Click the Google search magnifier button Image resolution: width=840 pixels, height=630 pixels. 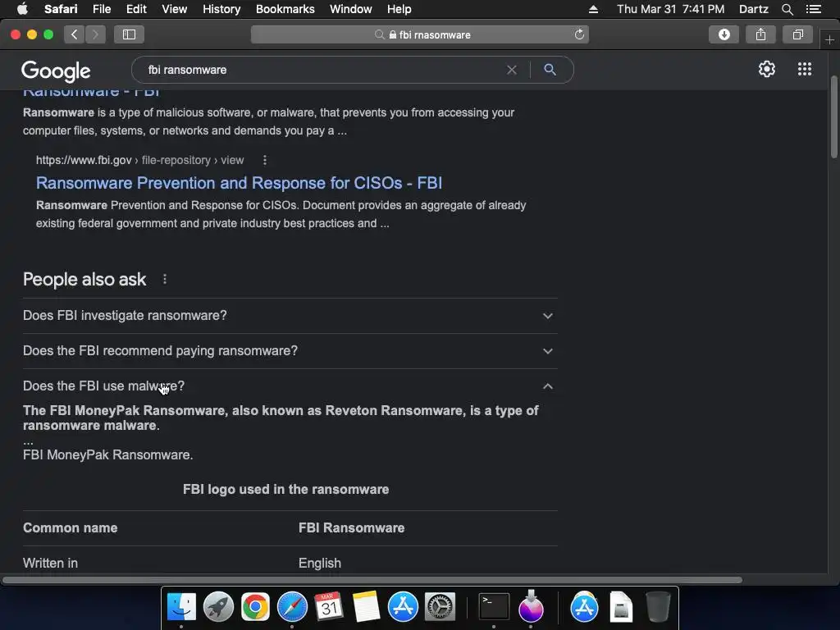pyautogui.click(x=550, y=69)
